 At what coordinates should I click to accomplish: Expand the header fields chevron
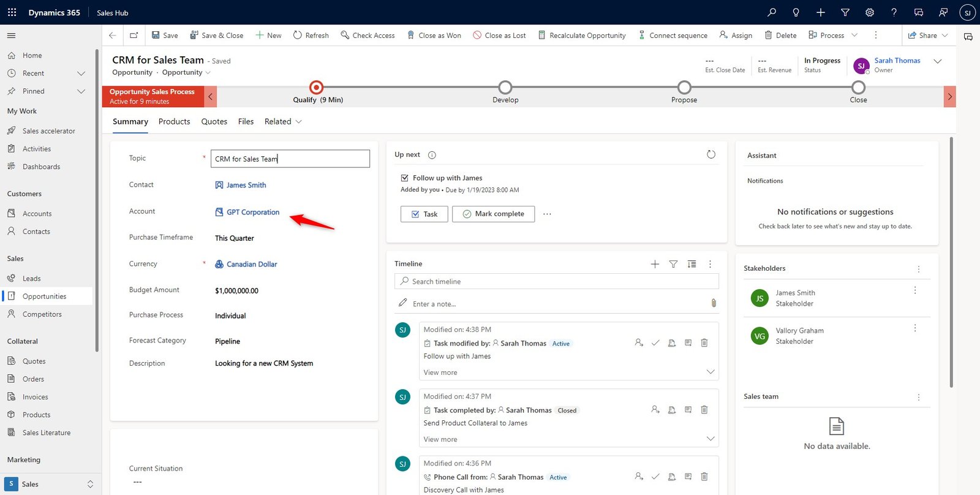coord(937,61)
